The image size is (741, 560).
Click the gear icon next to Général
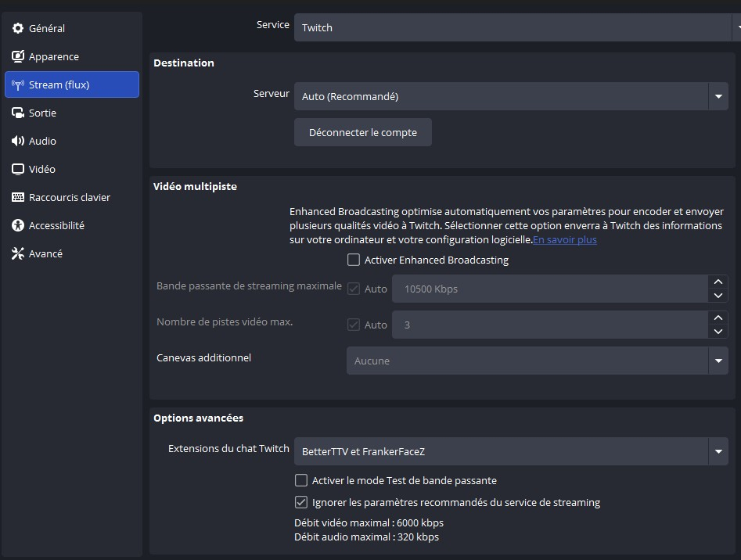18,28
